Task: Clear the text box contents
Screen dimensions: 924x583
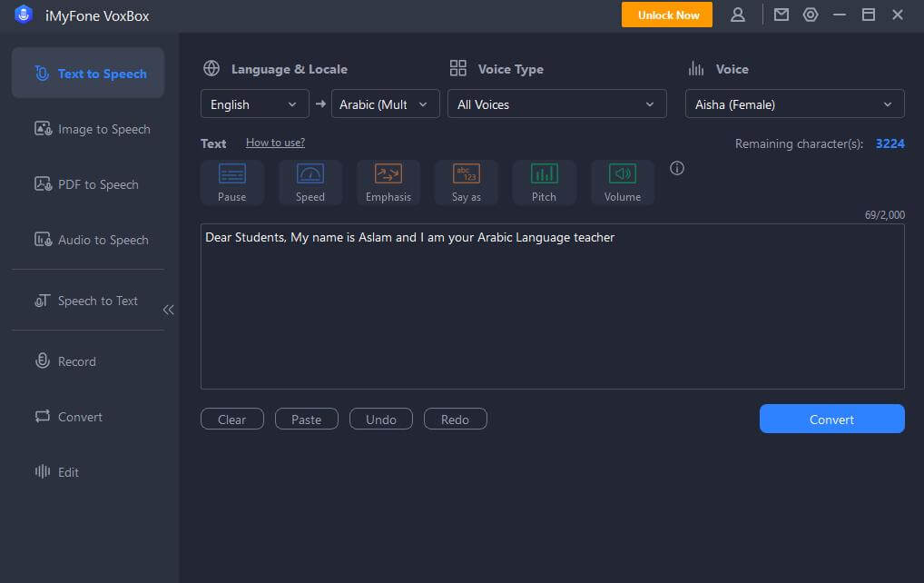Action: click(232, 420)
